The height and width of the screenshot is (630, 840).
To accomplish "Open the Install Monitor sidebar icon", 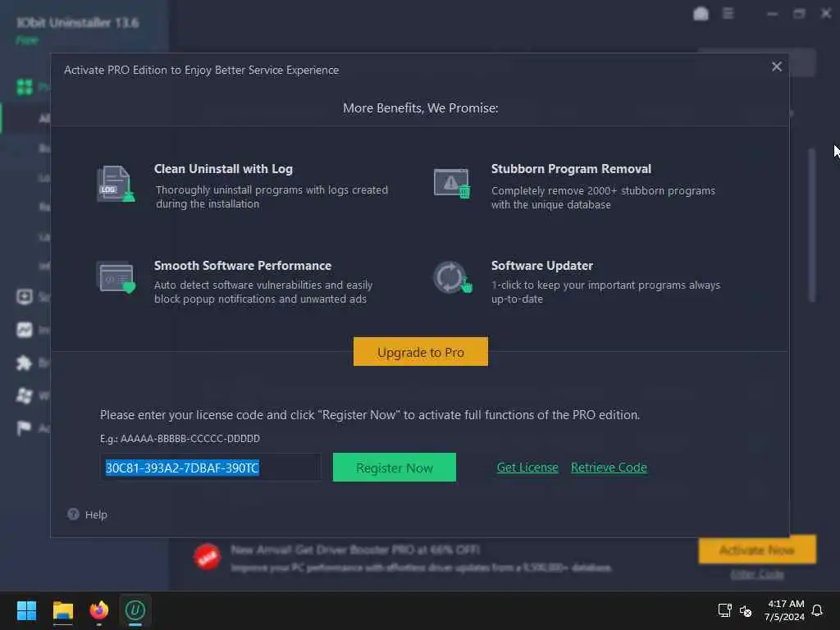I will tap(25, 330).
